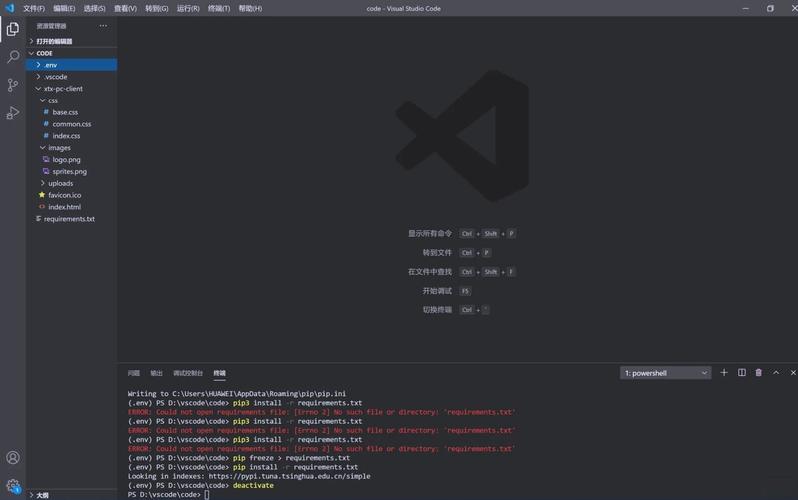This screenshot has height=500, width=798.
Task: Select index.html in the file tree
Action: (64, 207)
